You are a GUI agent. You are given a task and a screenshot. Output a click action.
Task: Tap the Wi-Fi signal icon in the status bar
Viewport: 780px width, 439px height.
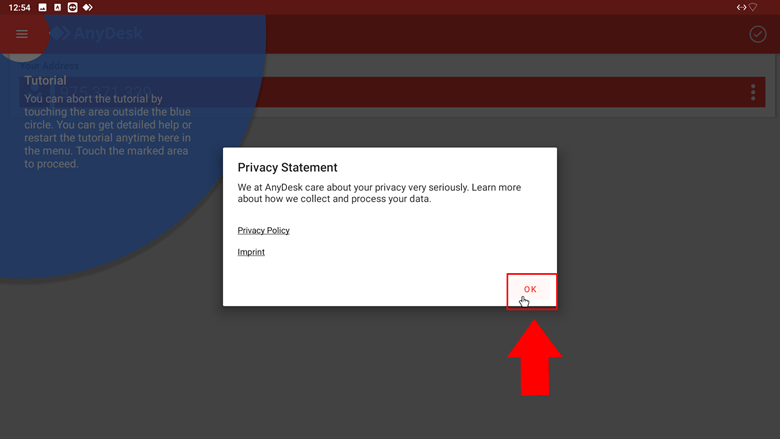pyautogui.click(x=753, y=7)
